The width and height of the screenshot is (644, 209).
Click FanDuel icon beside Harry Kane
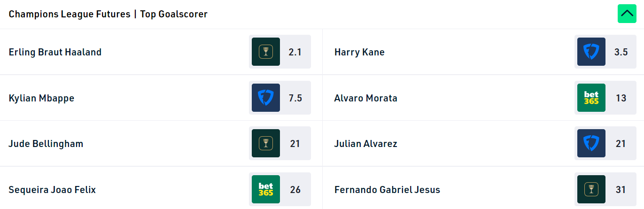pyautogui.click(x=591, y=52)
